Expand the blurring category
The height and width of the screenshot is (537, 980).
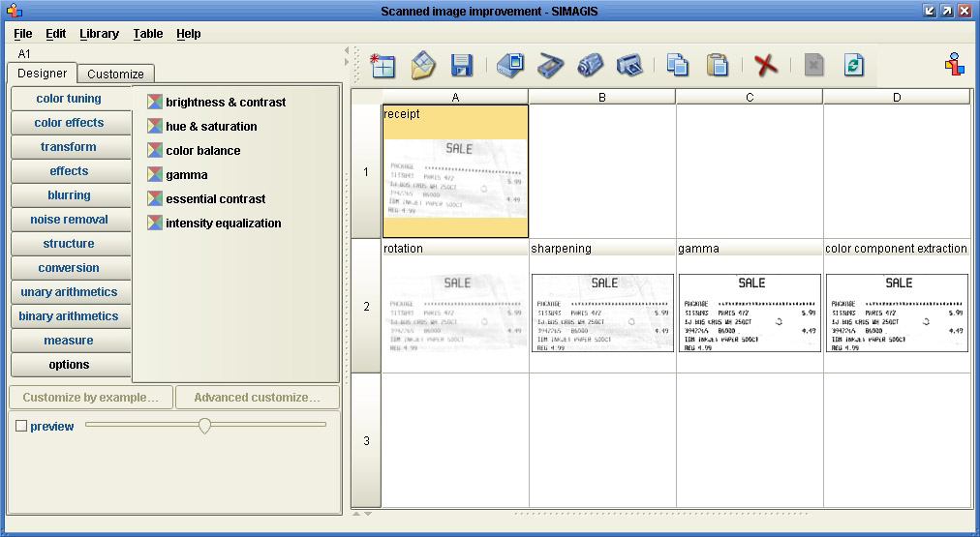click(69, 195)
